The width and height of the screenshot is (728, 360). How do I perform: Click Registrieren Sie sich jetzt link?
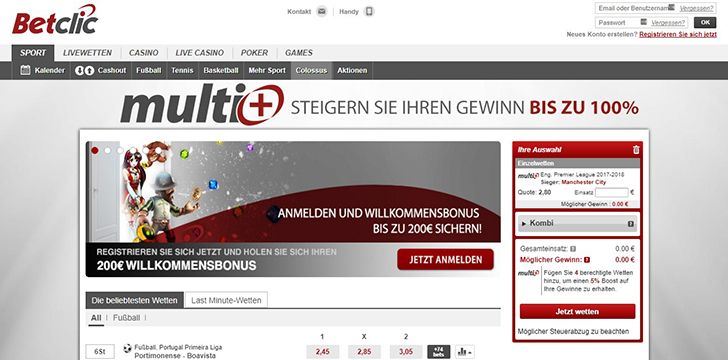point(678,34)
